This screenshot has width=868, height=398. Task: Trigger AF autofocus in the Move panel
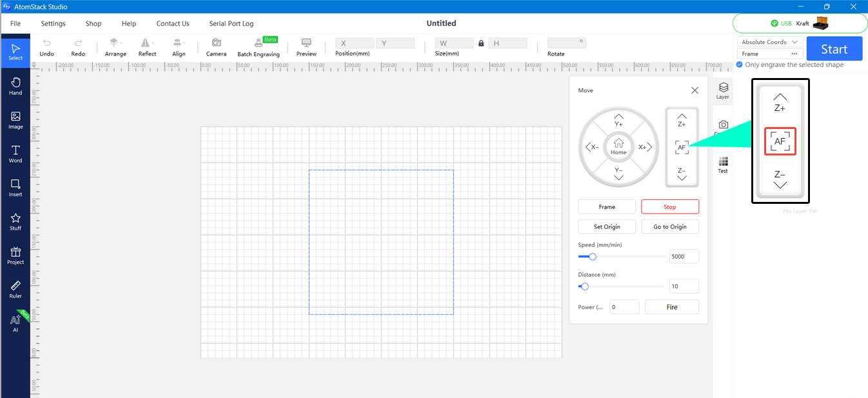click(x=682, y=148)
